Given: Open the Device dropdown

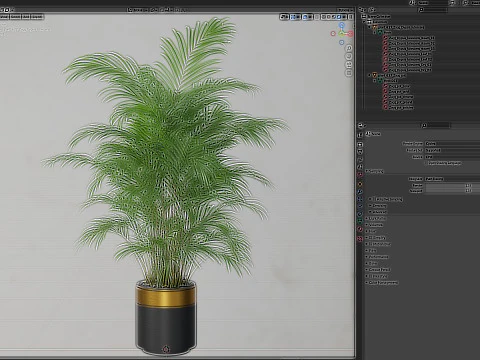Looking at the screenshot, I should [x=452, y=157].
